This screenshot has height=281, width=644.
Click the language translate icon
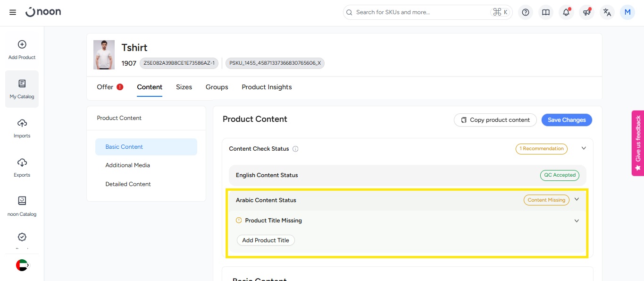click(x=607, y=12)
